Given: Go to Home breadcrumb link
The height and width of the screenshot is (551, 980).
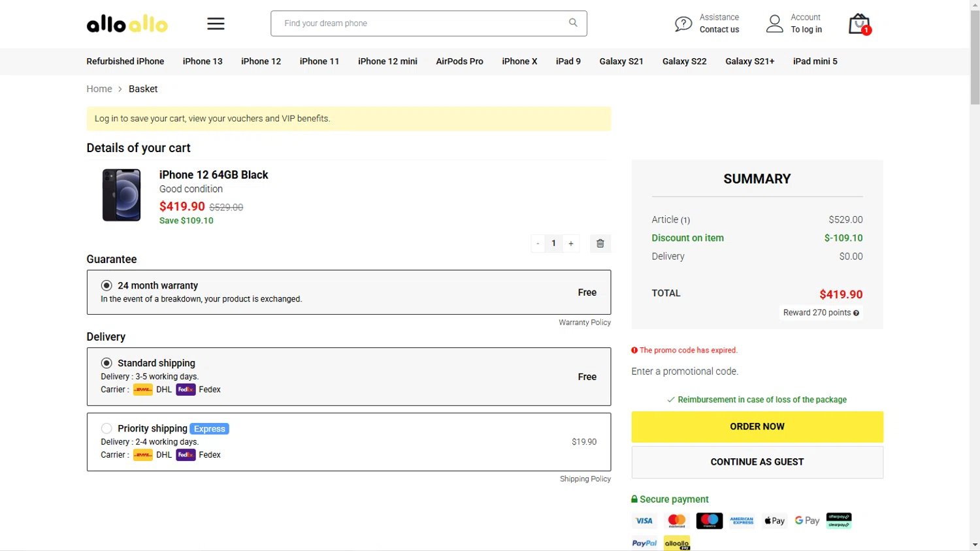Looking at the screenshot, I should [99, 89].
